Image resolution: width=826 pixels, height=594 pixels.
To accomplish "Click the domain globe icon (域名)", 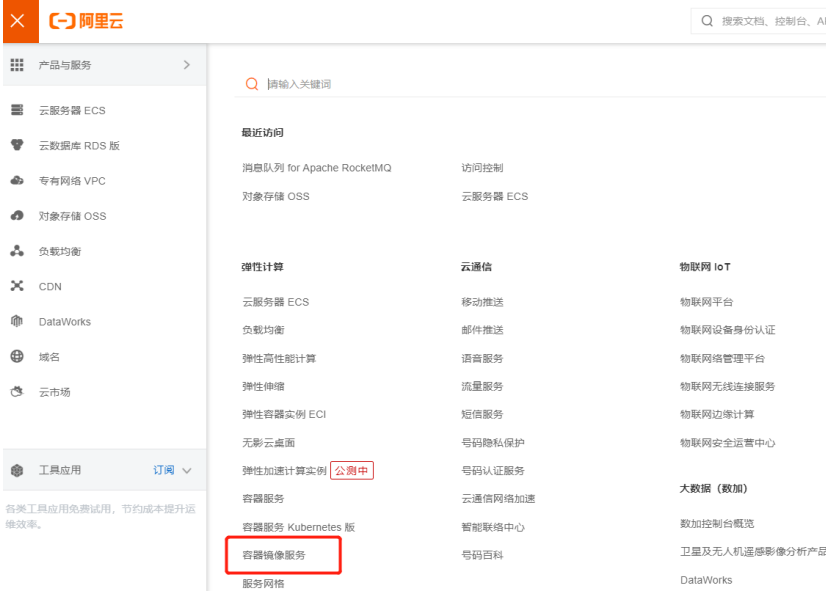I will click(17, 357).
